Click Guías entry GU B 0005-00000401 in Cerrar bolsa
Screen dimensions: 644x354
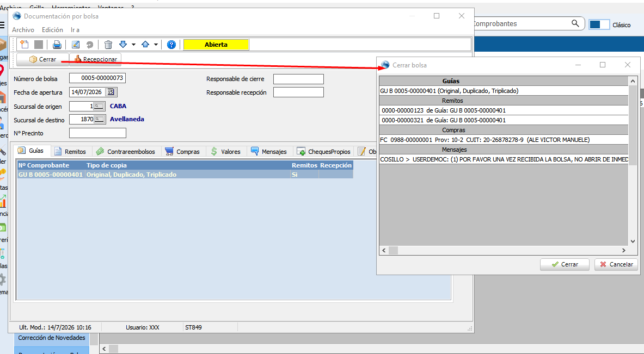504,91
